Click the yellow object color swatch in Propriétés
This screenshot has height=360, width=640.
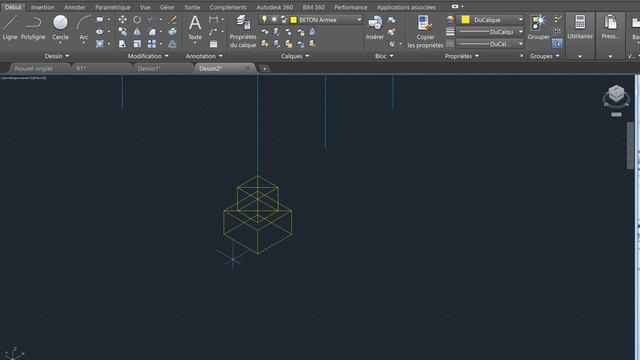(x=465, y=20)
